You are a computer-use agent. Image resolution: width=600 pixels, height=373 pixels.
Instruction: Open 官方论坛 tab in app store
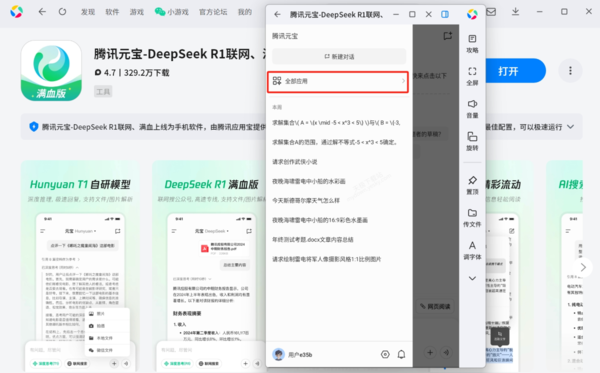click(213, 12)
